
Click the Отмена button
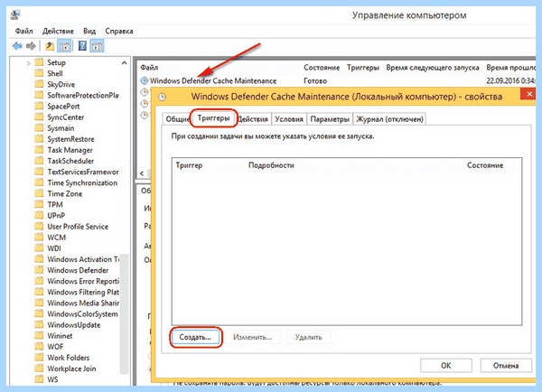click(x=506, y=366)
